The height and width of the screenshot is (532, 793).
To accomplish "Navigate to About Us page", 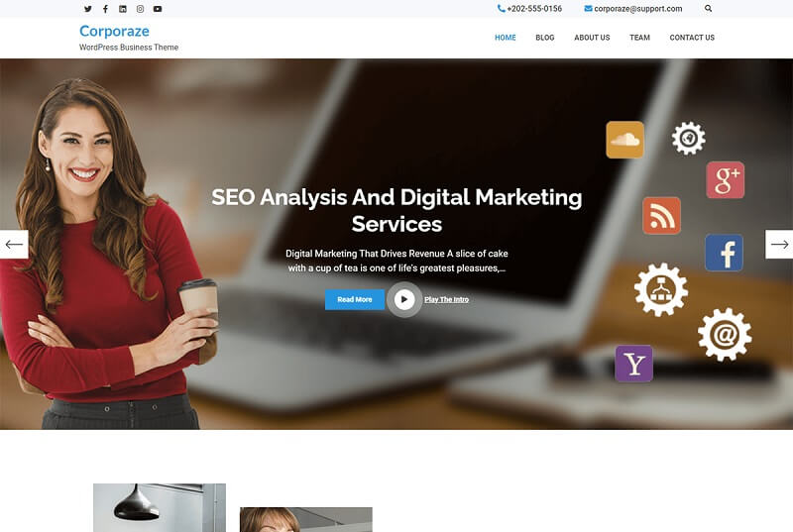I will pyautogui.click(x=592, y=38).
